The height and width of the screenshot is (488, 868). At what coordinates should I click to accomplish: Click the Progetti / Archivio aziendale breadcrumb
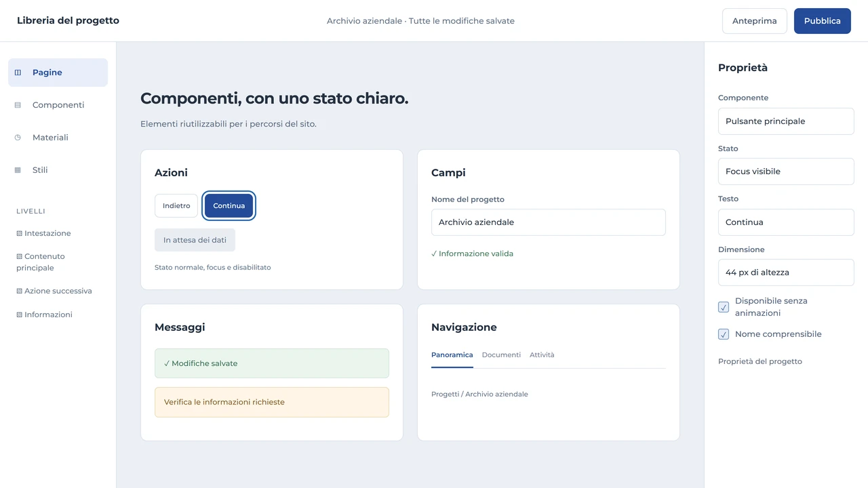(x=479, y=394)
